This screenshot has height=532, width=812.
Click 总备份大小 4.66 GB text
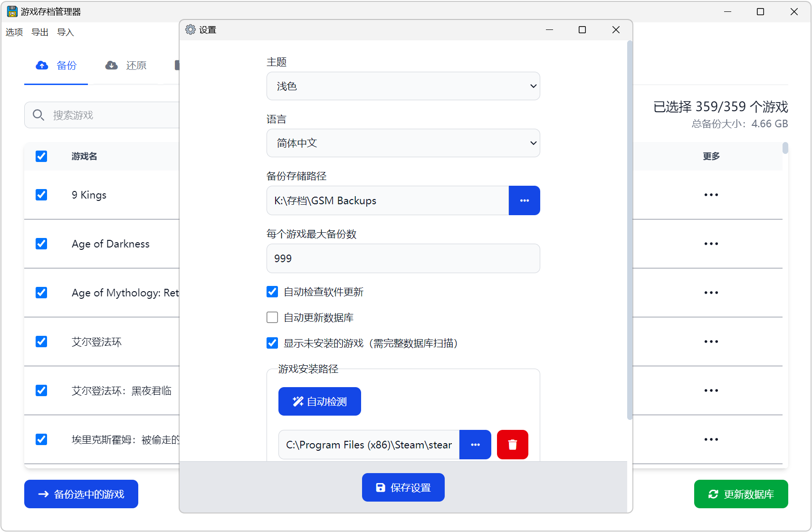click(x=740, y=124)
